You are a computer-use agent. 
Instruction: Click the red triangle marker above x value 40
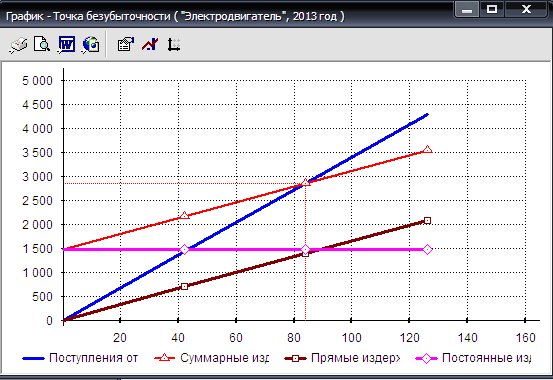[x=184, y=215]
